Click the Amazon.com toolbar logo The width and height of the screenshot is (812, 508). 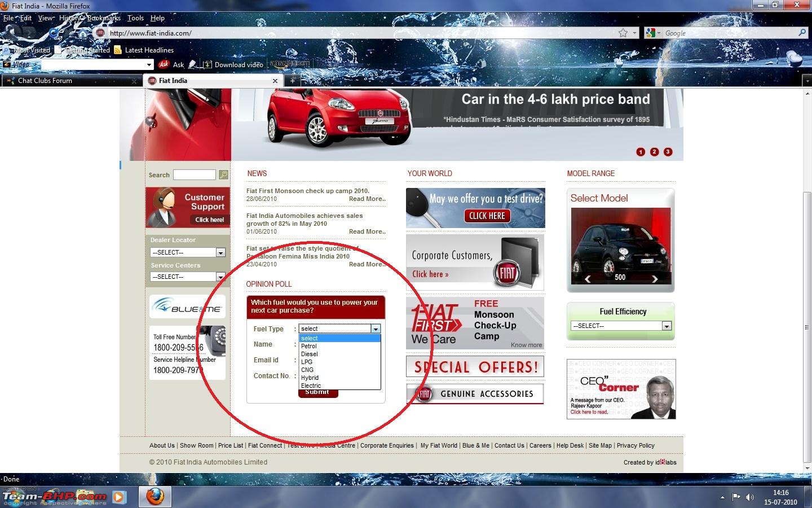pyautogui.click(x=290, y=64)
